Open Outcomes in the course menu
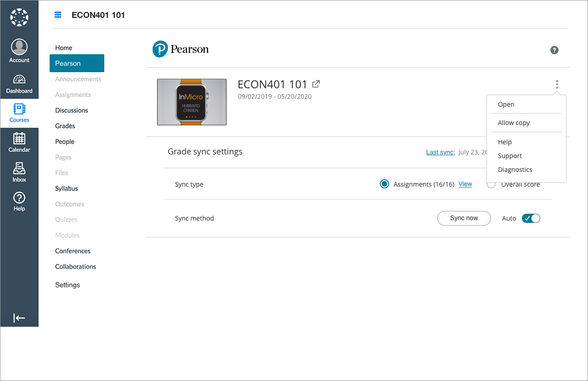This screenshot has width=588, height=381. tap(70, 204)
